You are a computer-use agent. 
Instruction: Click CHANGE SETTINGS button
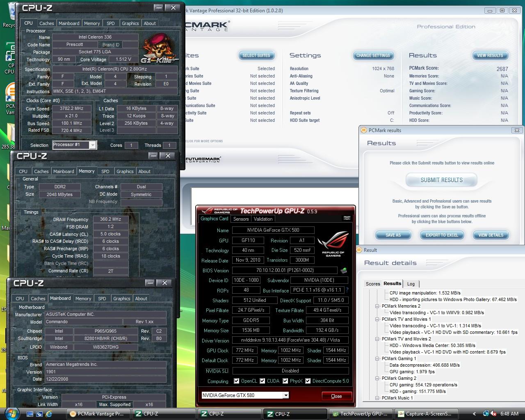click(x=373, y=55)
